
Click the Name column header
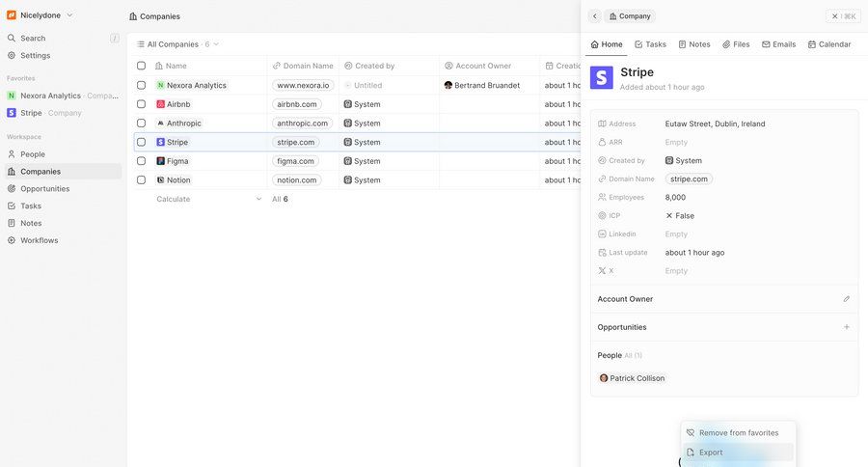208,66
